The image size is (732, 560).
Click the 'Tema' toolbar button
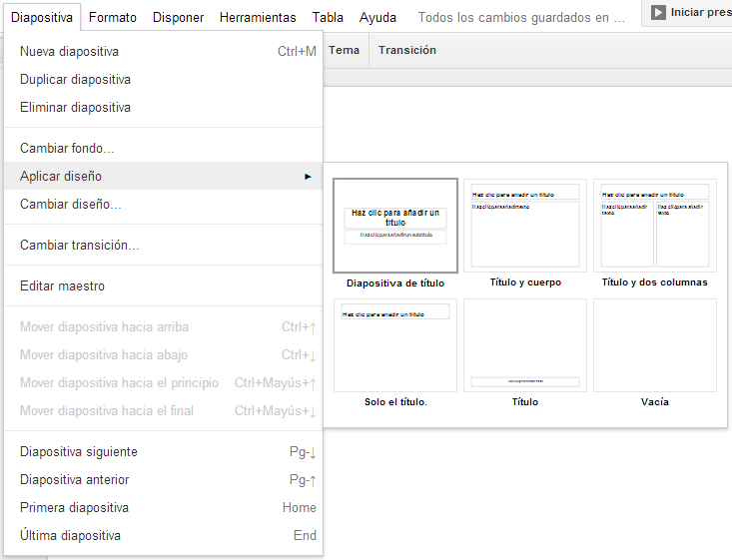[344, 50]
